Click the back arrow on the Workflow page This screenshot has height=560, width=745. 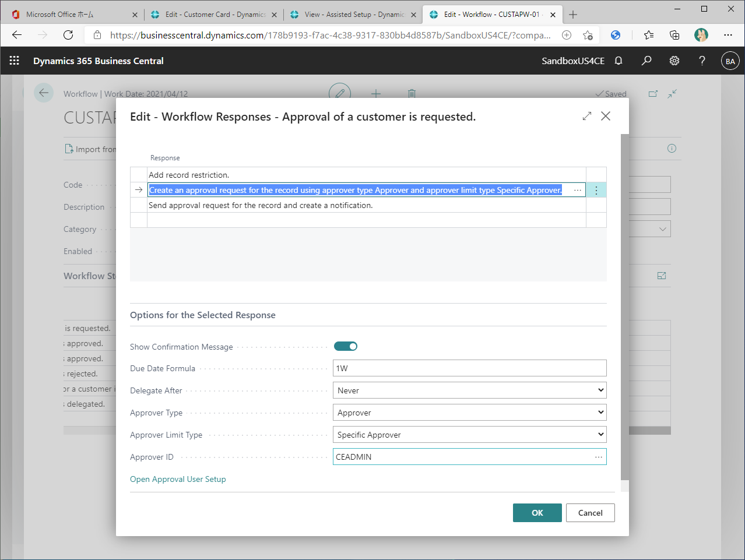click(x=44, y=93)
